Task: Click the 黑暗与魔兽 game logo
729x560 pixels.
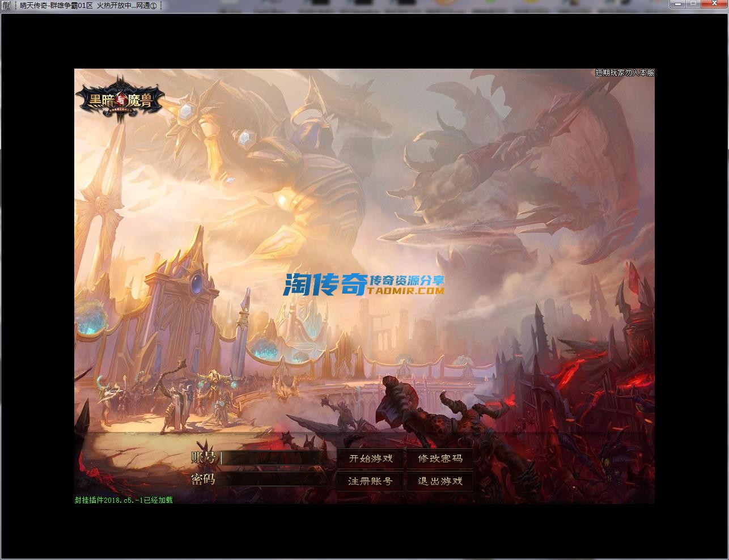Action: 120,99
